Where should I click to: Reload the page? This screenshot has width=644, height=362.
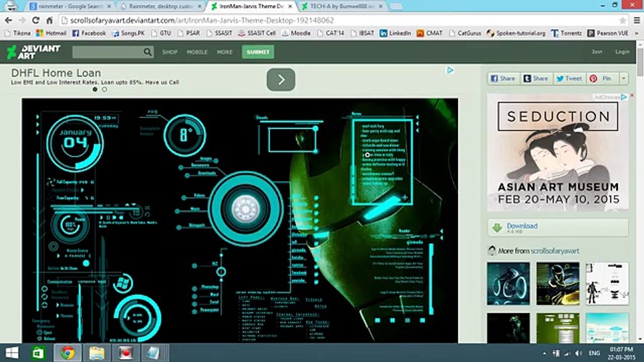pyautogui.click(x=35, y=21)
